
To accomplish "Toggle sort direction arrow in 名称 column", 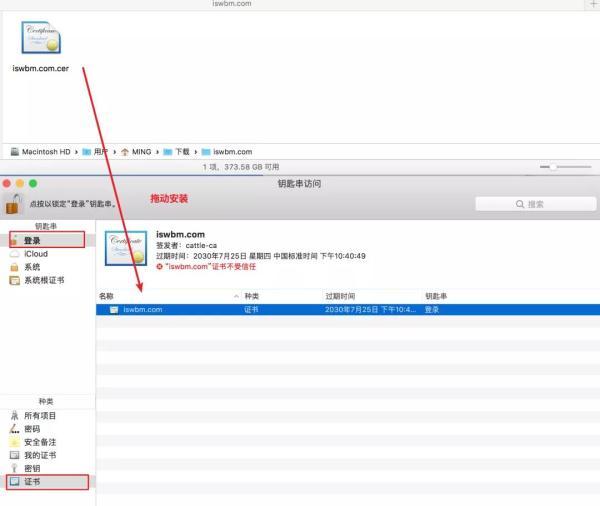I will click(x=236, y=296).
